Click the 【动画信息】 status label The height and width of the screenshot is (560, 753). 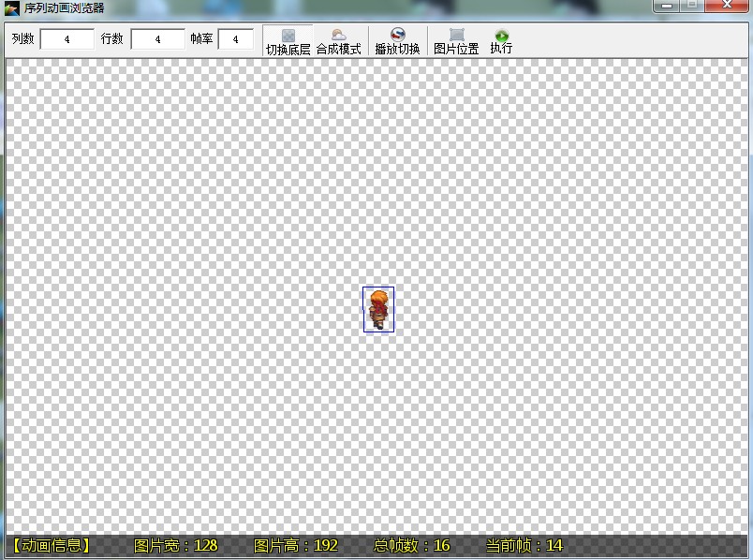click(x=52, y=546)
